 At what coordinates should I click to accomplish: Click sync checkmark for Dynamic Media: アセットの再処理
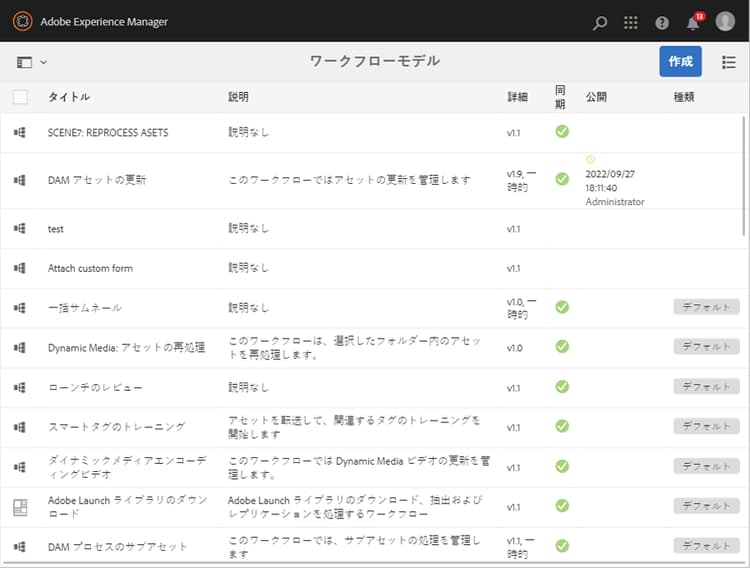coord(562,346)
